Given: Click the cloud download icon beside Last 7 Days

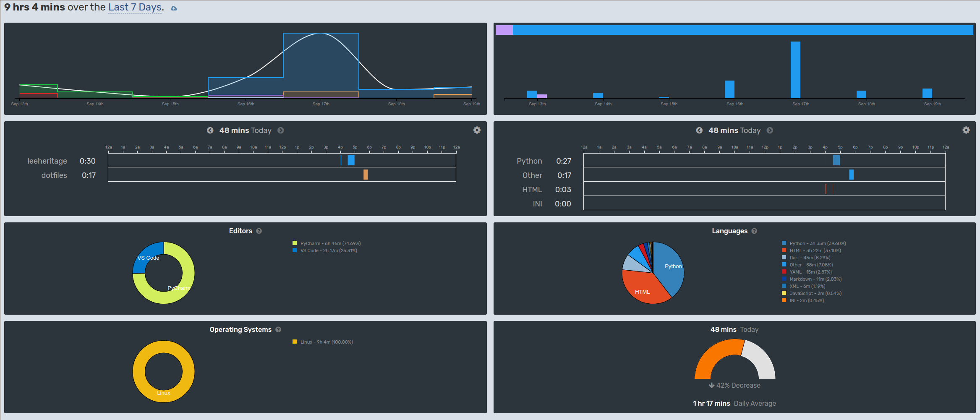Looking at the screenshot, I should pyautogui.click(x=174, y=8).
